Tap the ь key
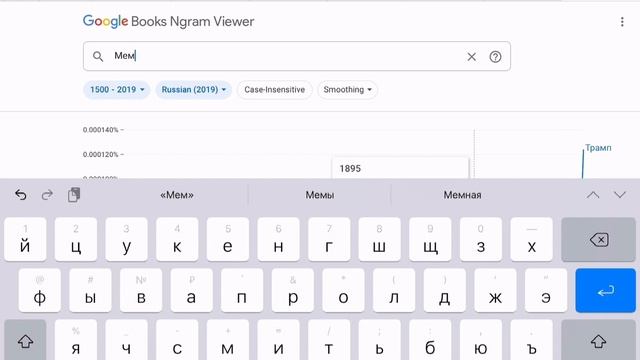640x360 pixels. (x=380, y=340)
